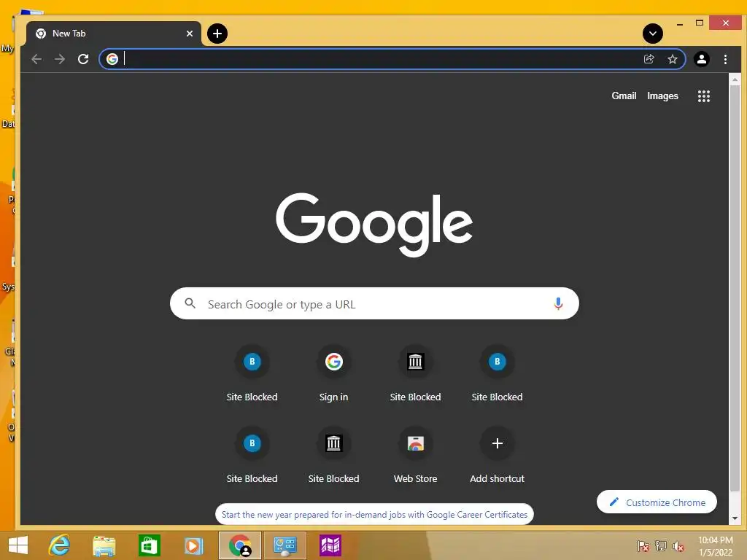Open Site Blocked shortcut right of Sign in

pyautogui.click(x=415, y=375)
